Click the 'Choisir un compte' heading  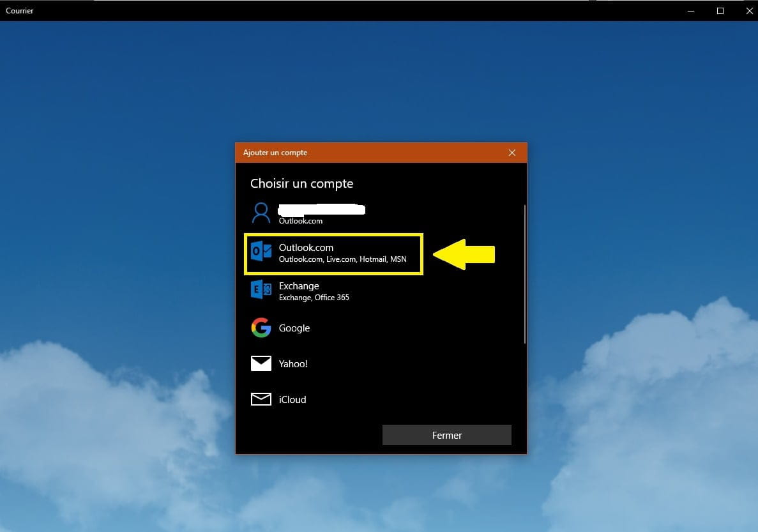pyautogui.click(x=301, y=183)
